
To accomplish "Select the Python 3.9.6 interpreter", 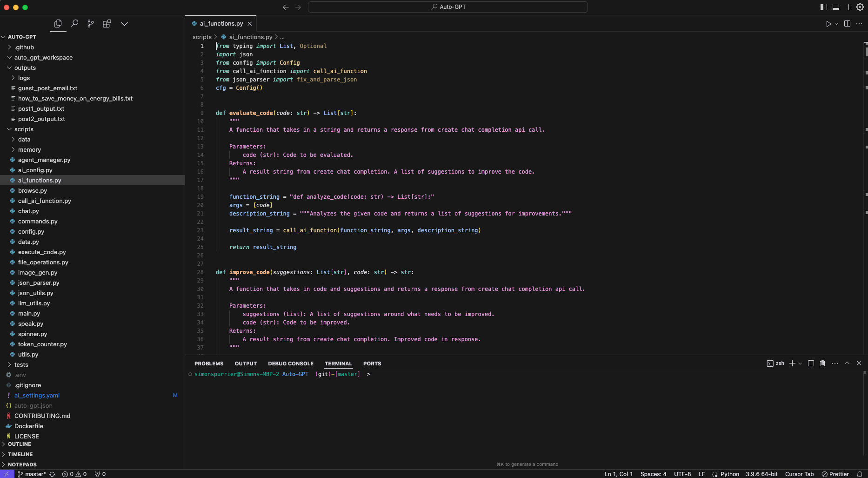I will [761, 474].
